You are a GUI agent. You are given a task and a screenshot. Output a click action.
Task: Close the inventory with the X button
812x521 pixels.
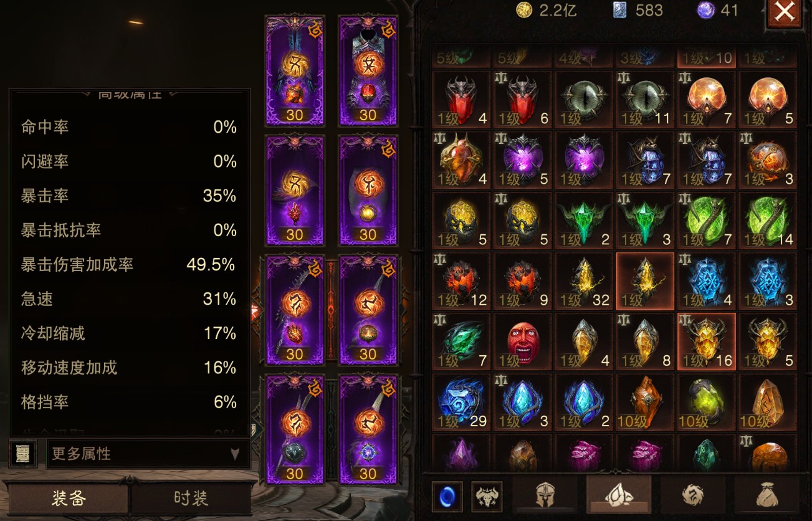click(785, 12)
